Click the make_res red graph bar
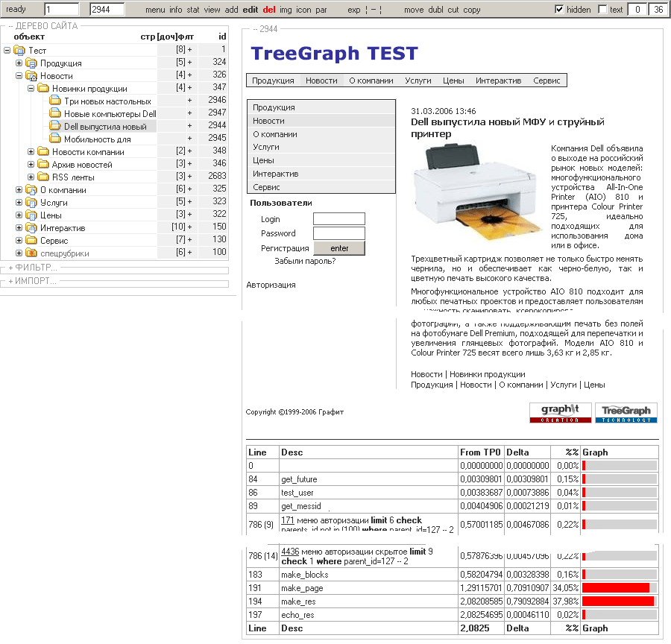 [x=618, y=602]
